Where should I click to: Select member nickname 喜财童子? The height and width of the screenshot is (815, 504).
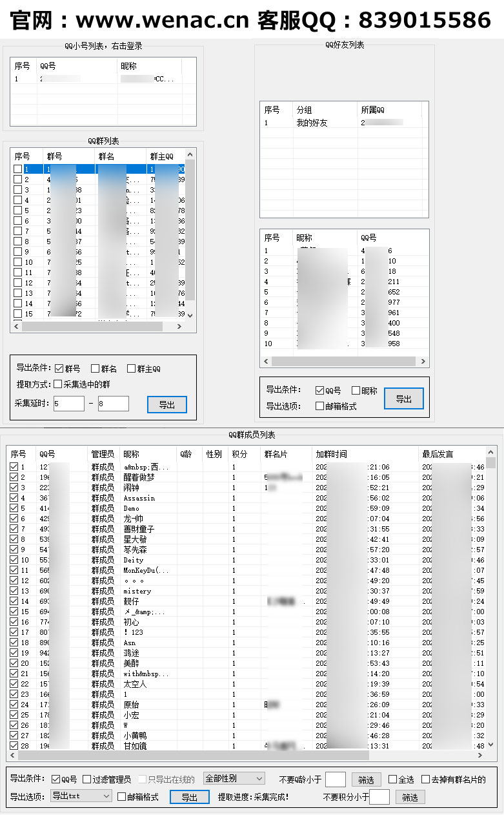(139, 529)
